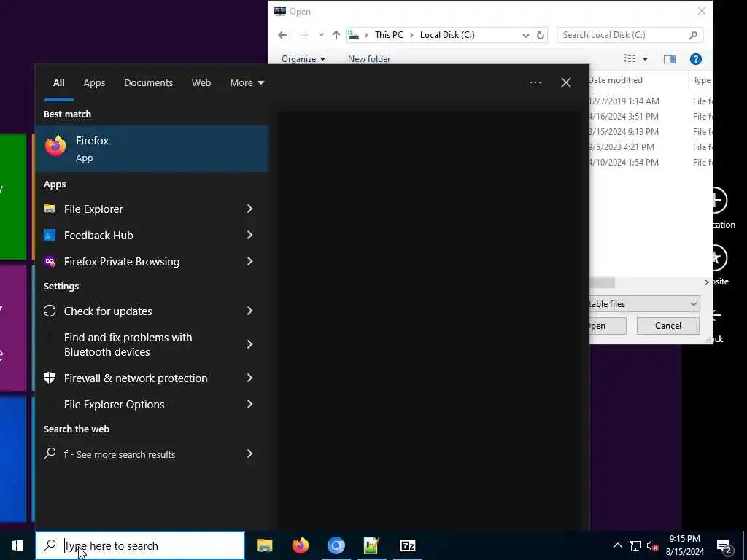Go up one folder in Open dialog
The height and width of the screenshot is (560, 747).
coord(336,35)
